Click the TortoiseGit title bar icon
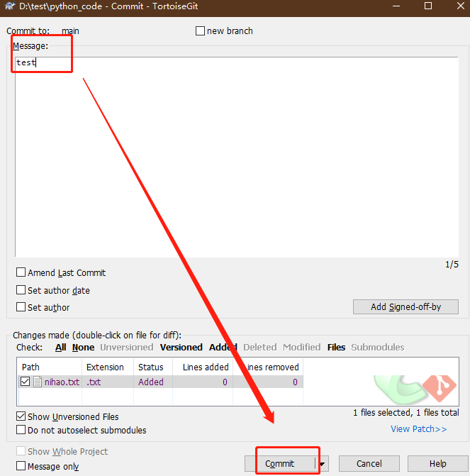Viewport: 470px width, 476px height. coord(10,6)
